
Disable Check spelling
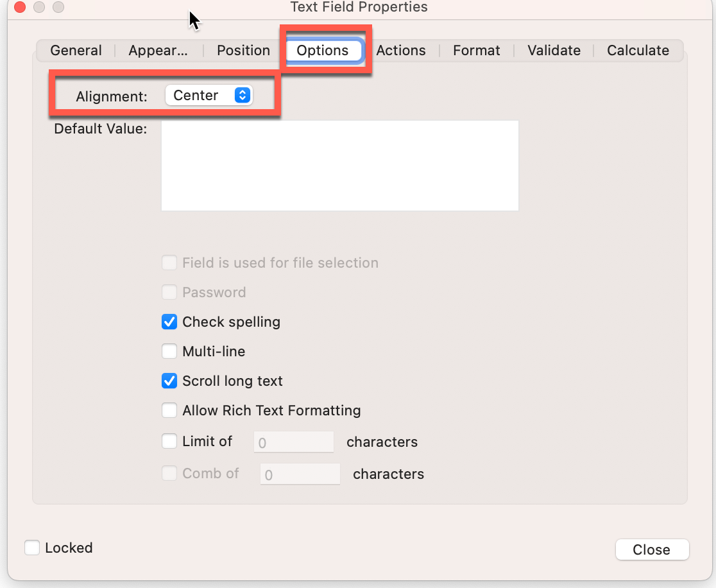(x=169, y=322)
